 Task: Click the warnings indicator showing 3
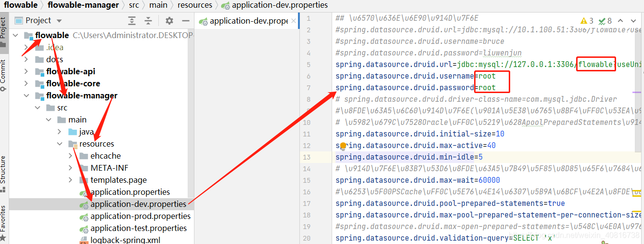588,21
